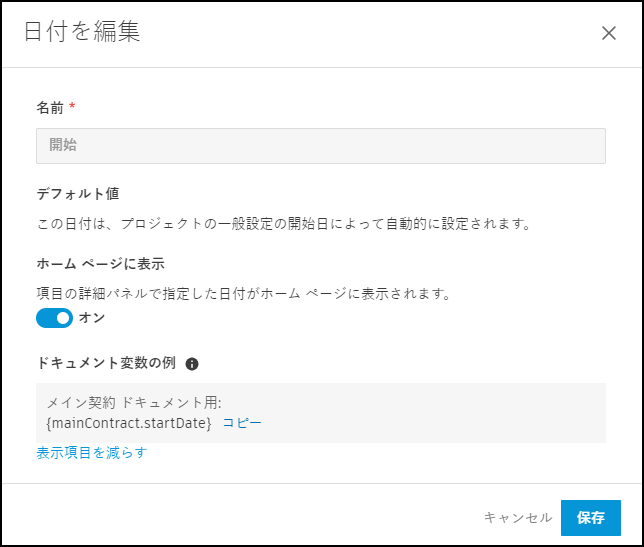Click the red required asterisk by 名前
The height and width of the screenshot is (547, 644).
point(72,106)
